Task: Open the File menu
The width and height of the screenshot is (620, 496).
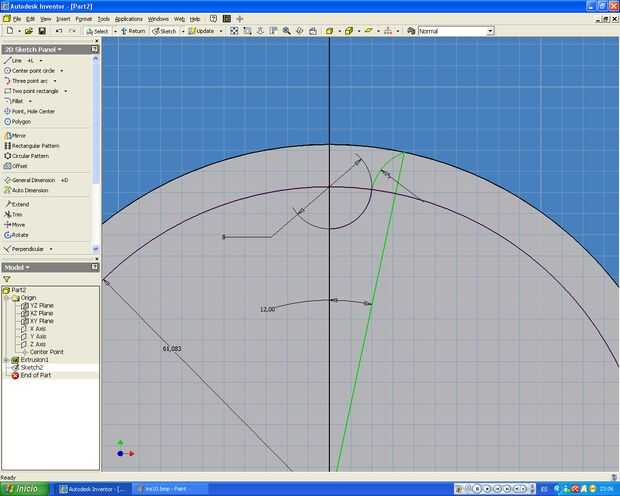Action: pos(17,19)
